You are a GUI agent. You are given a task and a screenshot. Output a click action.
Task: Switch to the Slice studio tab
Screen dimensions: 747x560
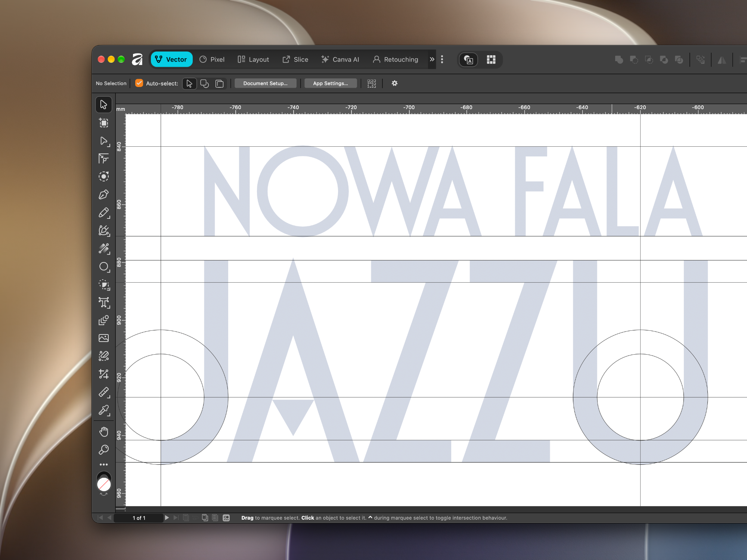point(295,59)
